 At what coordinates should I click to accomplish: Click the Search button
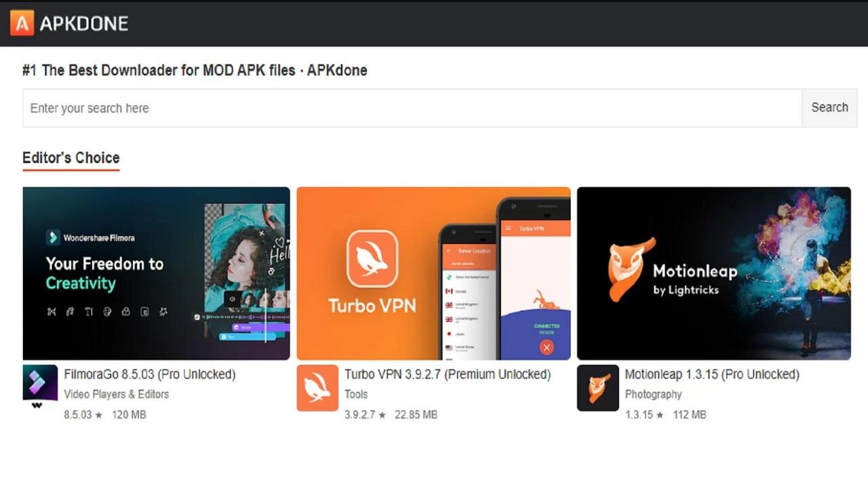point(829,108)
